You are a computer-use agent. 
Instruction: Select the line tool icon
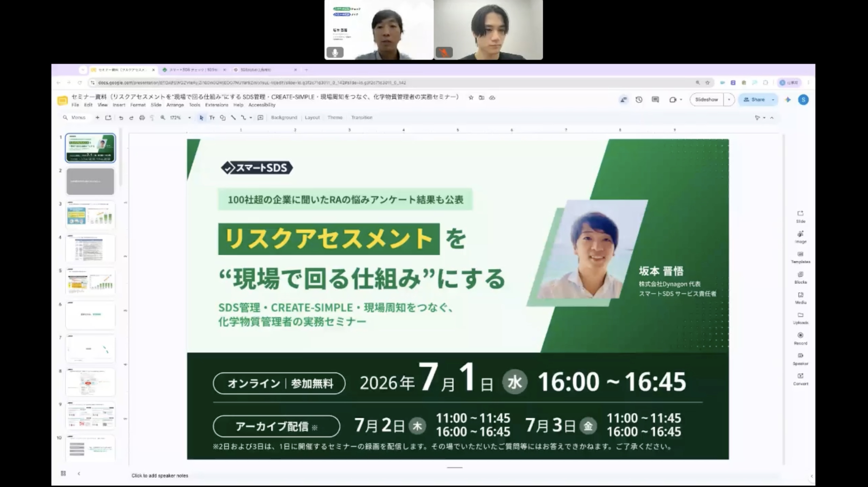(x=233, y=117)
